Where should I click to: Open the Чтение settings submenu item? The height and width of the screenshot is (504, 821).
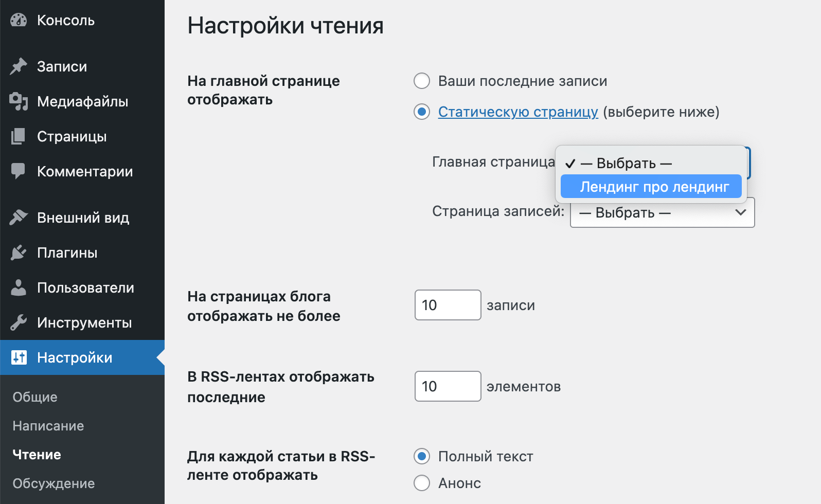[37, 455]
